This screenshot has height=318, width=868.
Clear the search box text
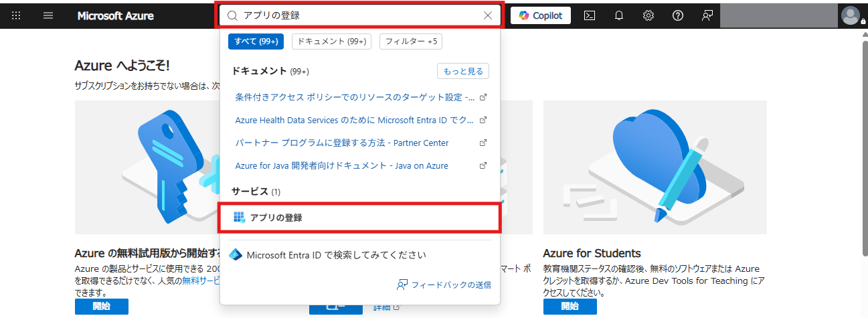click(488, 15)
